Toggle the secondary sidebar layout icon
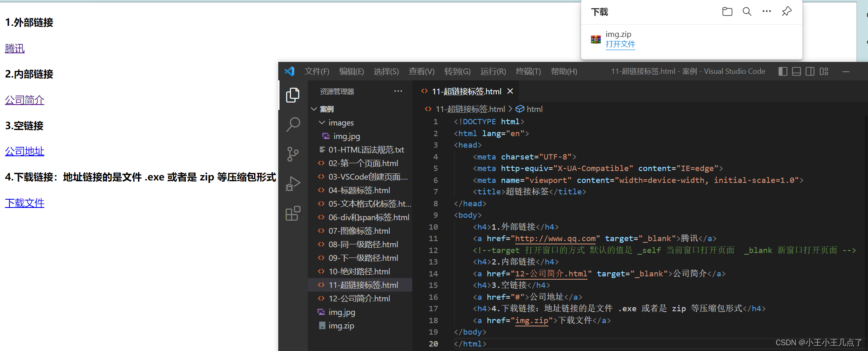Image resolution: width=868 pixels, height=351 pixels. point(810,71)
